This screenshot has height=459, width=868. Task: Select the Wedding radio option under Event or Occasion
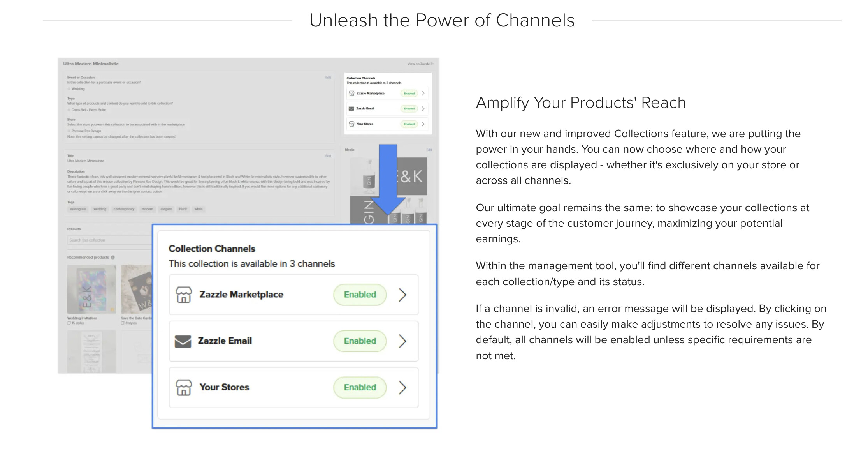pyautogui.click(x=69, y=89)
